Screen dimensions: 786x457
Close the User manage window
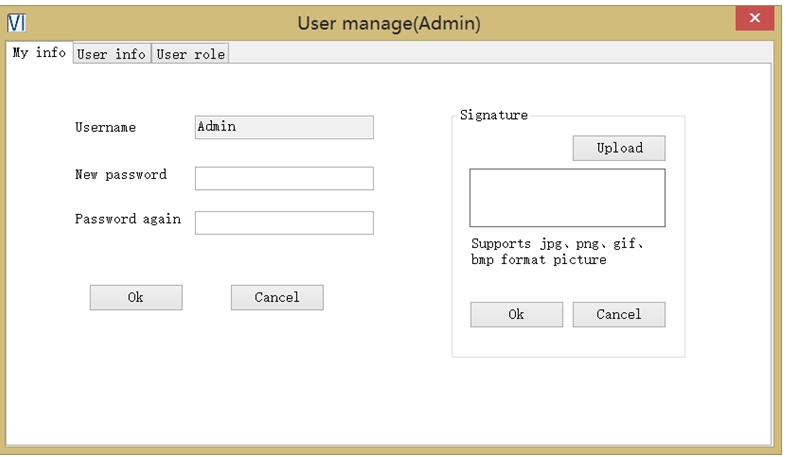tap(755, 20)
